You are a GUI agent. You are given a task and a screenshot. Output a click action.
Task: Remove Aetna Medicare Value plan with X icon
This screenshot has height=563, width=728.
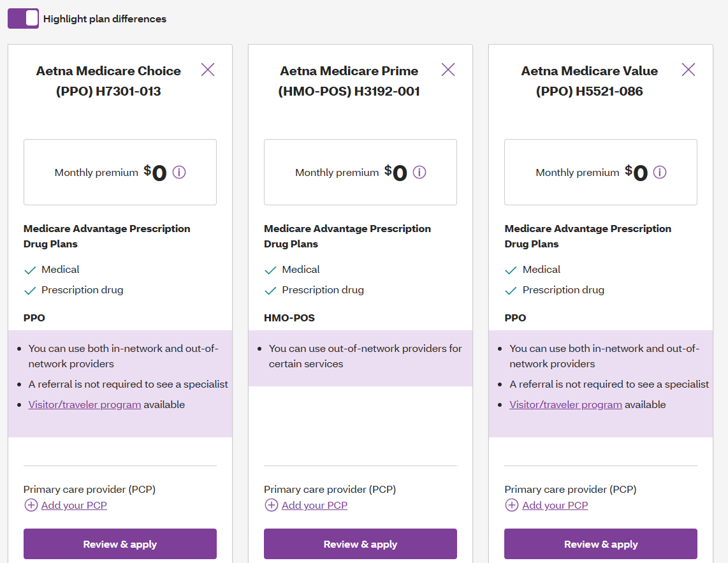click(688, 69)
